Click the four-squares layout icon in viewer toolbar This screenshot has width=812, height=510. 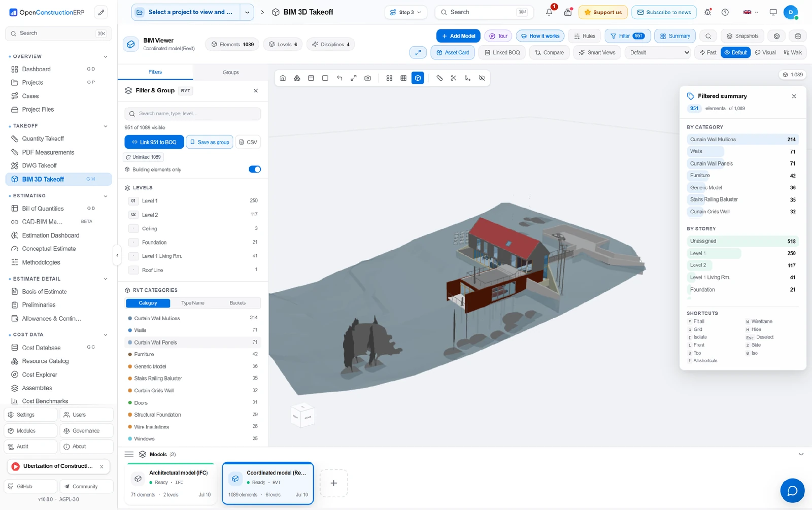pyautogui.click(x=389, y=78)
